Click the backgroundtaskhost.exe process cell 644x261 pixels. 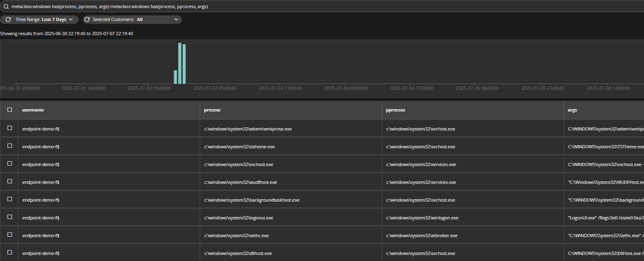[x=291, y=200]
